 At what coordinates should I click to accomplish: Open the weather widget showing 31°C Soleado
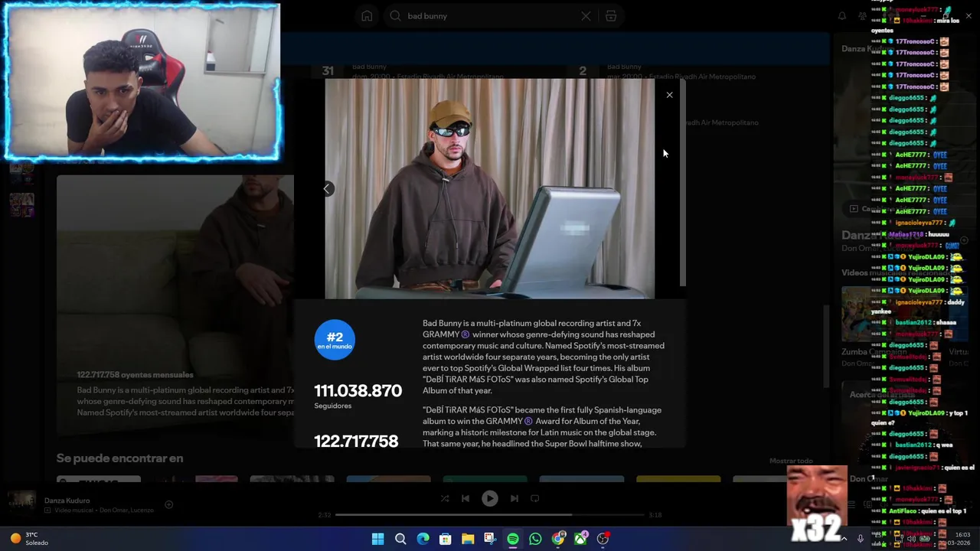29,539
